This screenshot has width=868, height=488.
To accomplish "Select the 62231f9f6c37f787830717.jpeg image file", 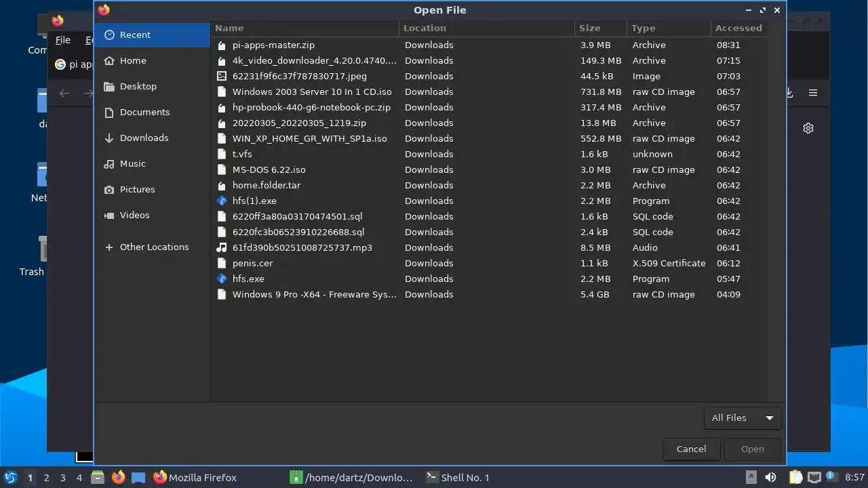I will click(490, 76).
